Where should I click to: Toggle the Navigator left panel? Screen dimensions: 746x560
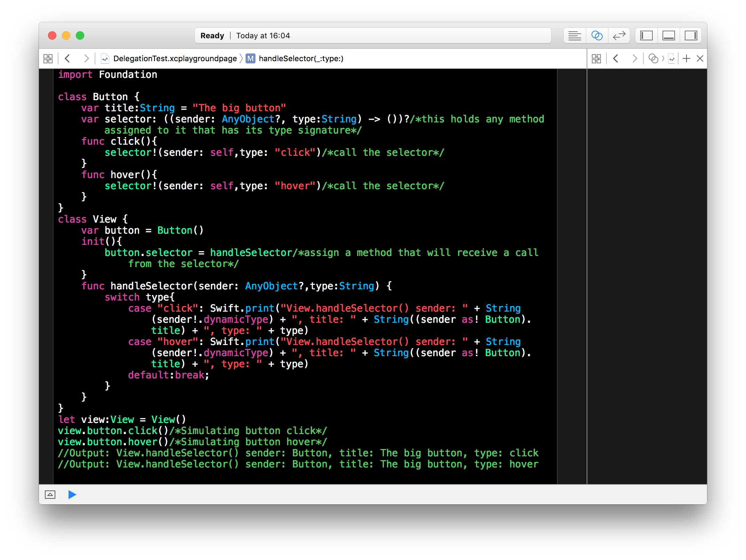(646, 35)
